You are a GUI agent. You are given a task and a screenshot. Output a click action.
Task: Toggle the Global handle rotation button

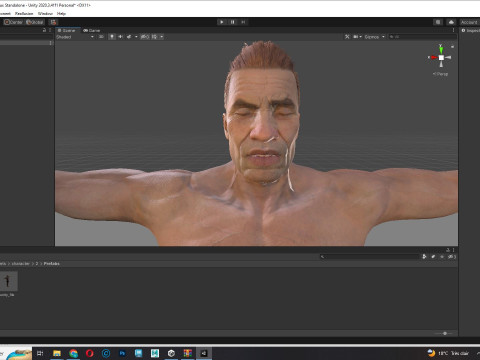tap(35, 22)
